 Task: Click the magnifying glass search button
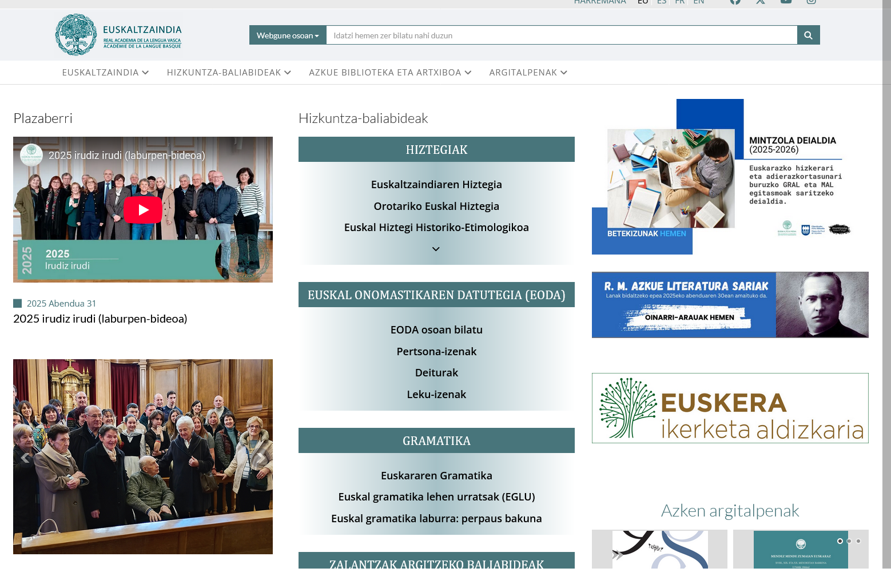(808, 35)
